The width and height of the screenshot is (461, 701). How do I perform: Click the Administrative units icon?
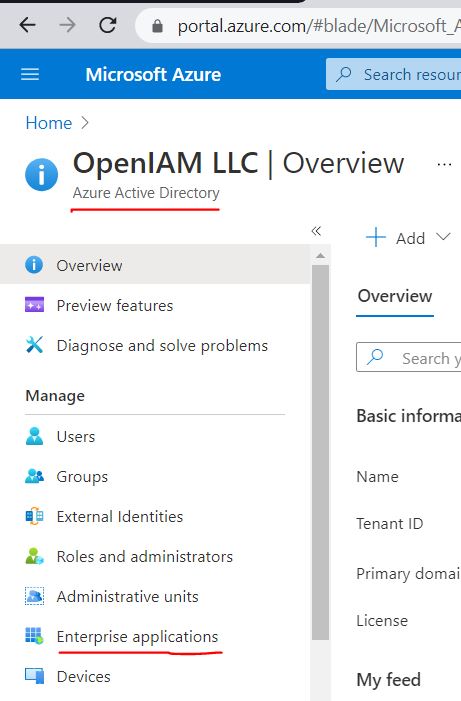(x=34, y=596)
